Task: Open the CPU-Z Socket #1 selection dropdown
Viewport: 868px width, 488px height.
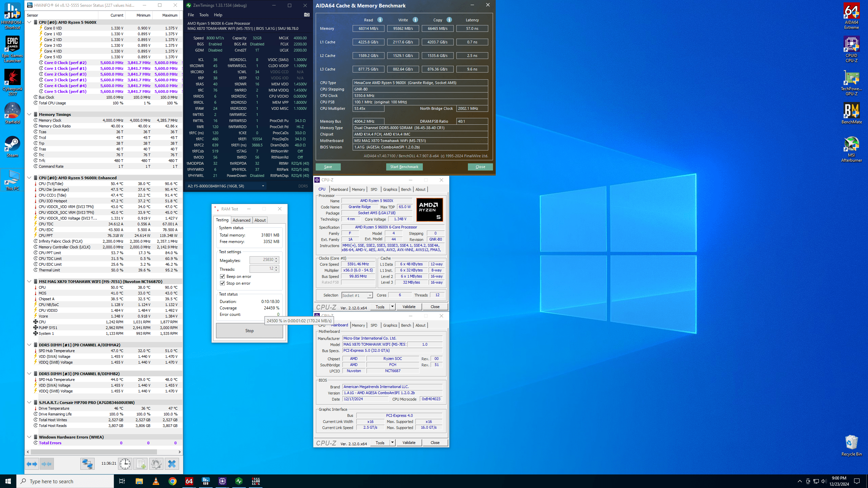Action: (370, 296)
